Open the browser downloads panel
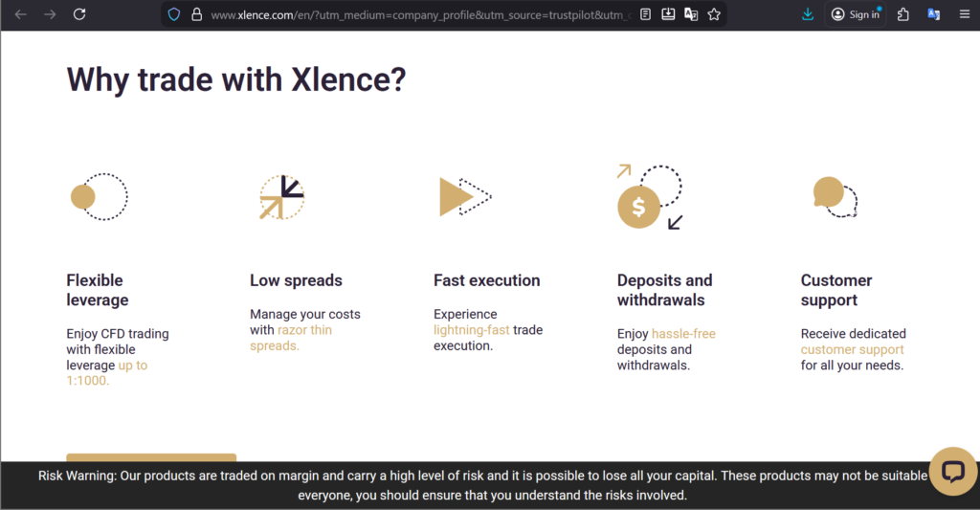Screen dimensions: 980x510 [808, 14]
